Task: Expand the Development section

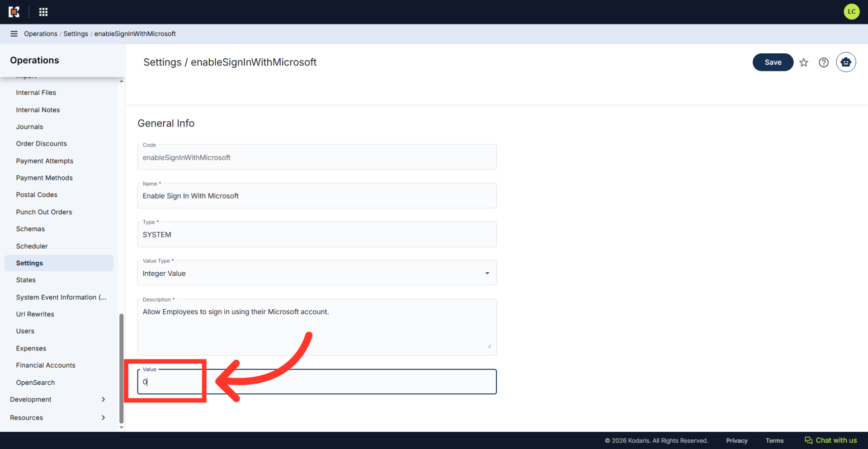Action: (59, 399)
